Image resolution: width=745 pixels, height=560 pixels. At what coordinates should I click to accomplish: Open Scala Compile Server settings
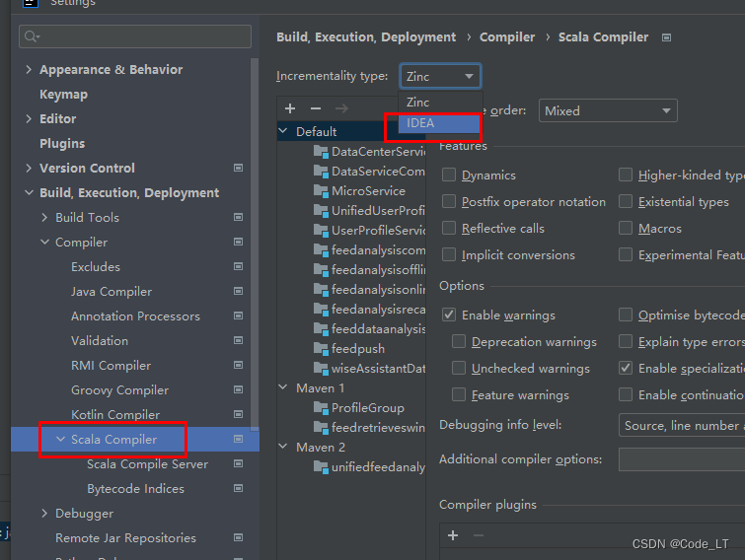pyautogui.click(x=147, y=464)
